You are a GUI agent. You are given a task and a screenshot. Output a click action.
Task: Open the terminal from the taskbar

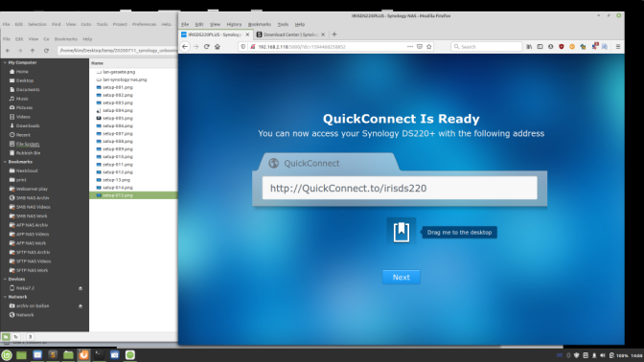[99, 355]
